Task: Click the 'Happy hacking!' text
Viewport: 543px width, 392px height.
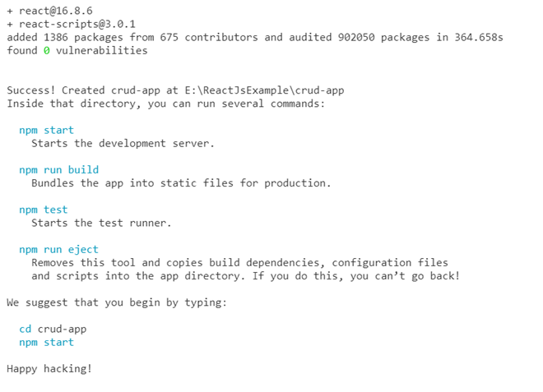Action: pos(49,369)
